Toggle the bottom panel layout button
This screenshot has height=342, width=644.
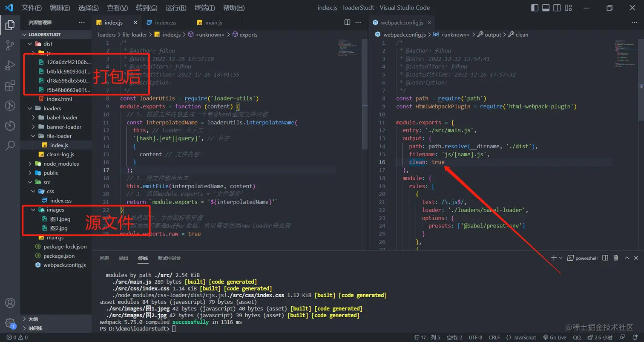point(546,8)
